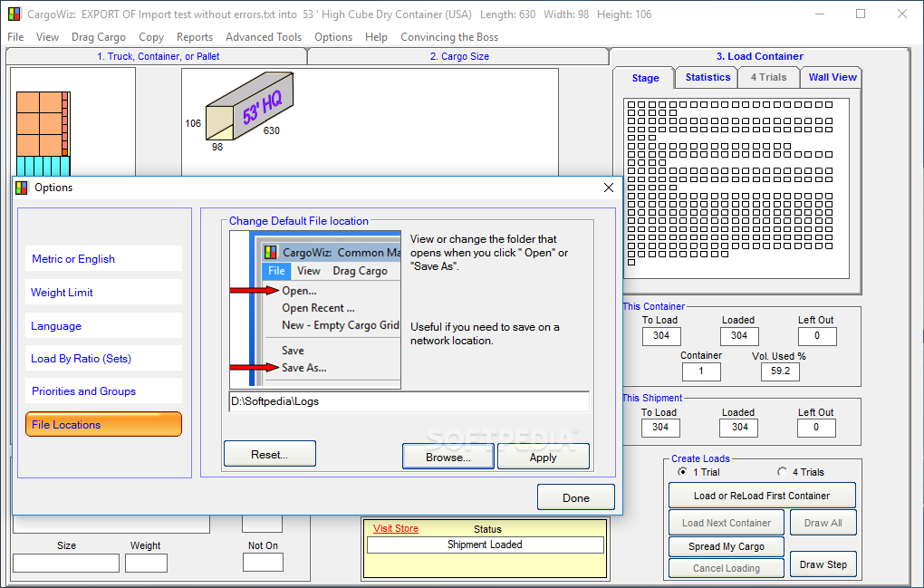Switch to the Cargo Size tab
Image resolution: width=924 pixels, height=588 pixels.
(459, 56)
